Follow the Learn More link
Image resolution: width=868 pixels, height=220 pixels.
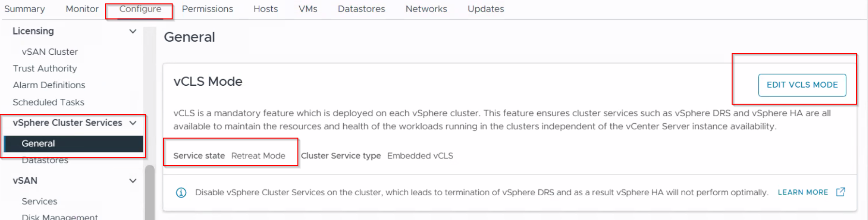point(803,192)
